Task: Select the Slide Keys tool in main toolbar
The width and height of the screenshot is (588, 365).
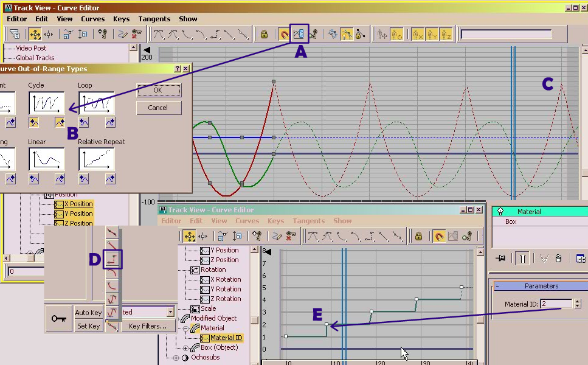Action: tap(49, 35)
